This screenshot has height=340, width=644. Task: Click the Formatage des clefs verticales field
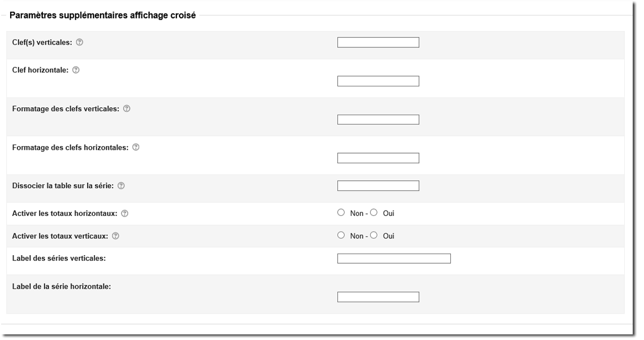[378, 120]
